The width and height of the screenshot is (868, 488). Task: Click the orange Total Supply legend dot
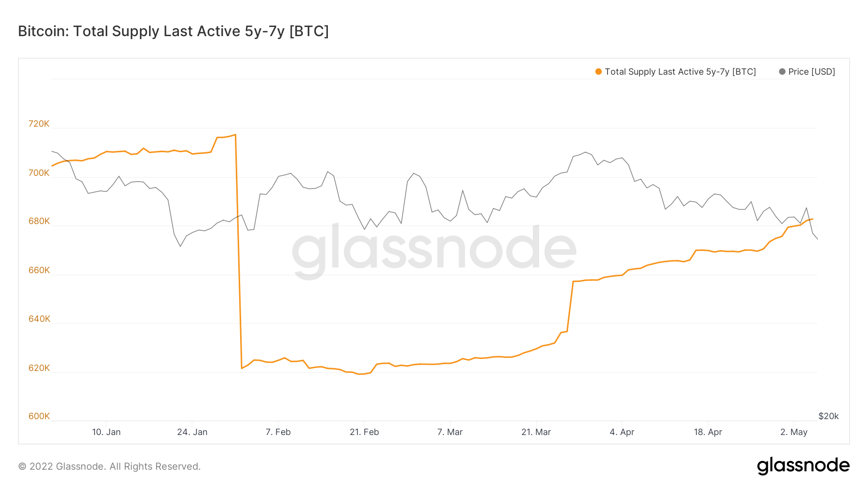coord(598,72)
